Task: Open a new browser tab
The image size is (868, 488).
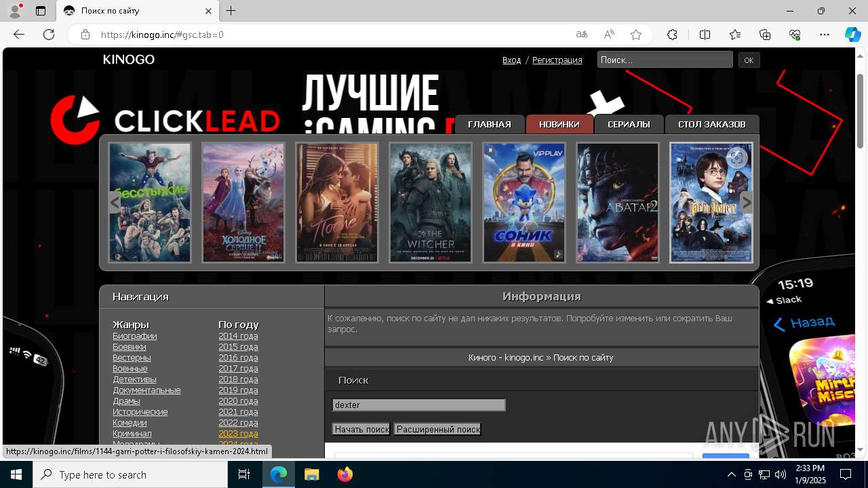Action: point(231,11)
